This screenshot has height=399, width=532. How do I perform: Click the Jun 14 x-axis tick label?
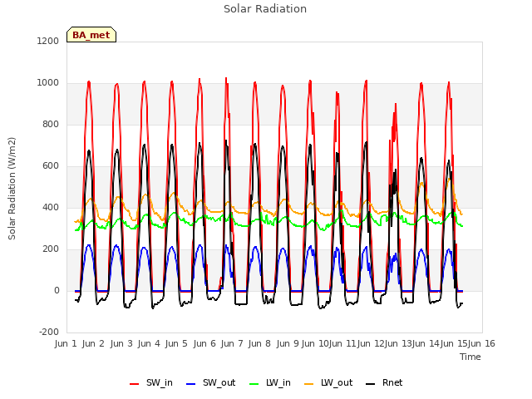pos(426,343)
